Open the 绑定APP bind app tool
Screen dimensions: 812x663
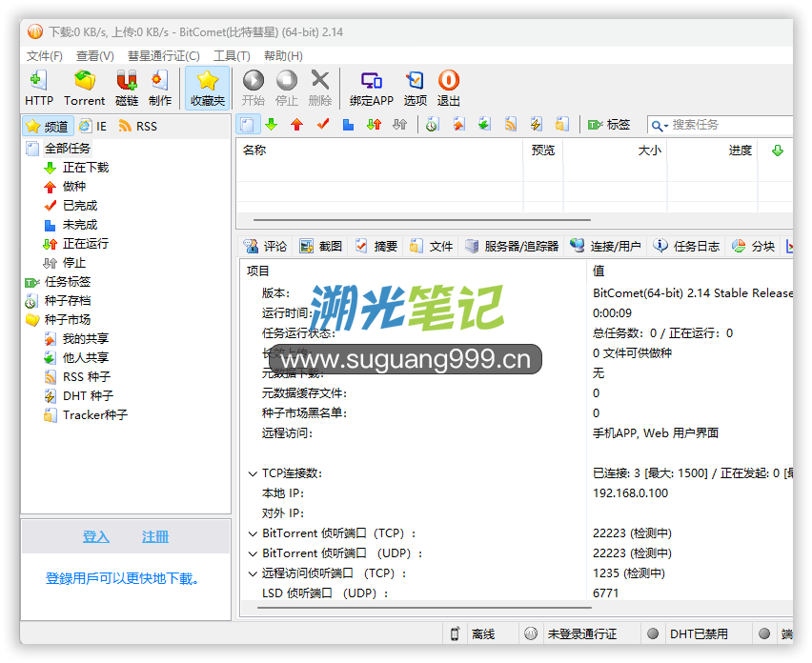tap(372, 88)
